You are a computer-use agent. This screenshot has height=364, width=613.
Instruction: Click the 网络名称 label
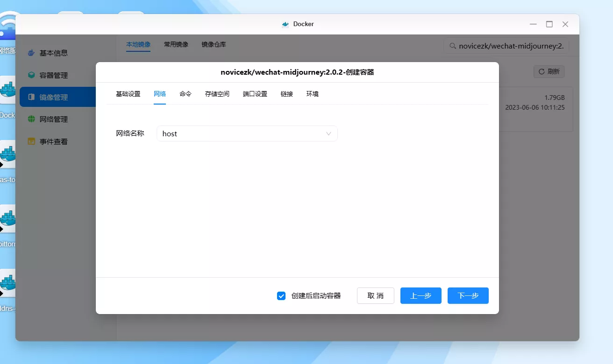point(130,133)
